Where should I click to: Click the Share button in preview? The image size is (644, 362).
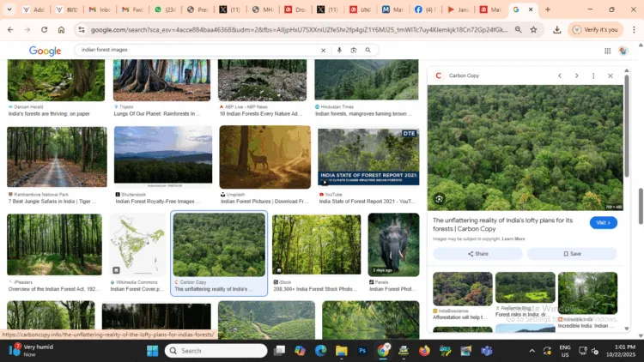coord(477,254)
